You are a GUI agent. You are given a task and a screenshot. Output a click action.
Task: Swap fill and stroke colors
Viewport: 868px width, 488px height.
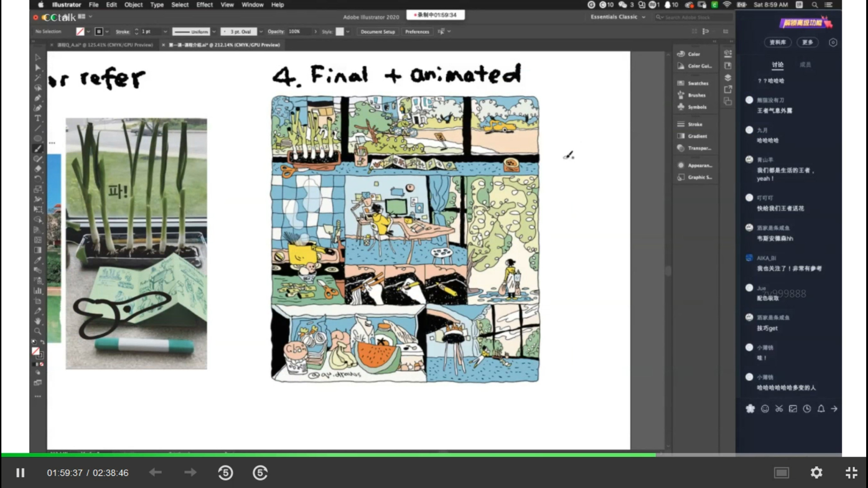pyautogui.click(x=42, y=342)
